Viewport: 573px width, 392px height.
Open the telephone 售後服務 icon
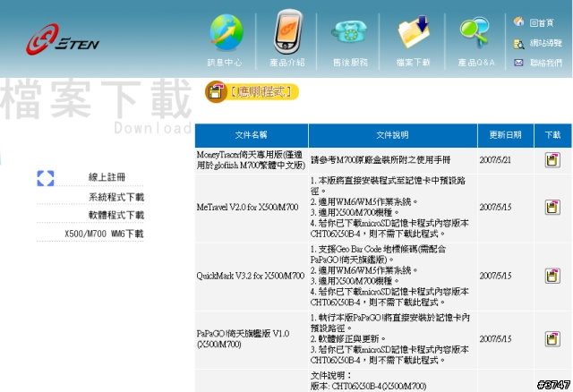[349, 32]
